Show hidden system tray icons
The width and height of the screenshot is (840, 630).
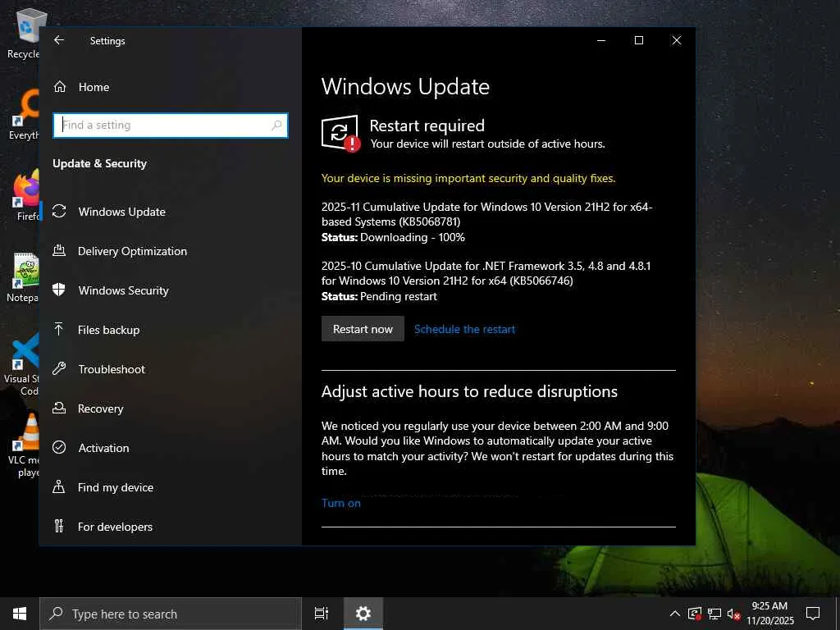675,614
